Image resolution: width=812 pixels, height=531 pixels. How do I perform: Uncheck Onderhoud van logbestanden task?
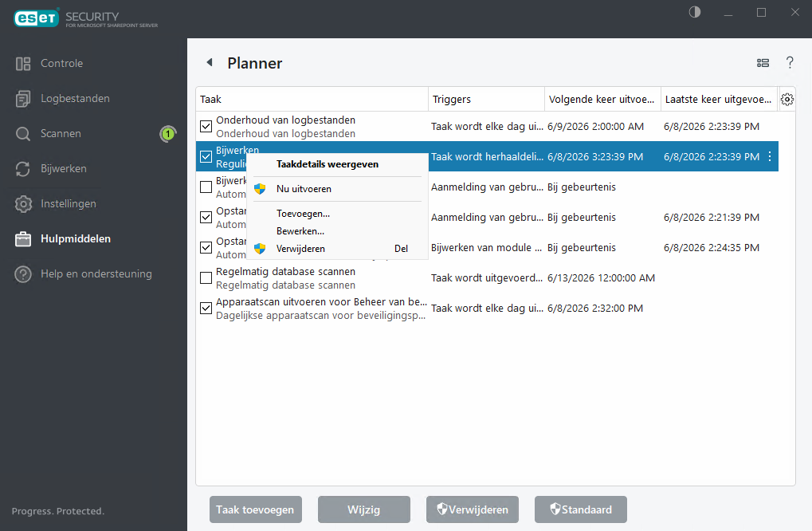[x=206, y=127]
